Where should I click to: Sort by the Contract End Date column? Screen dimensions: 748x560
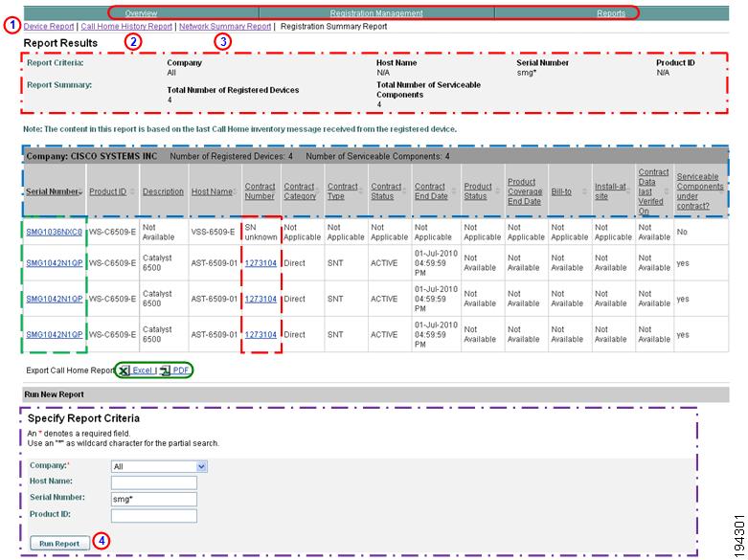[430, 191]
